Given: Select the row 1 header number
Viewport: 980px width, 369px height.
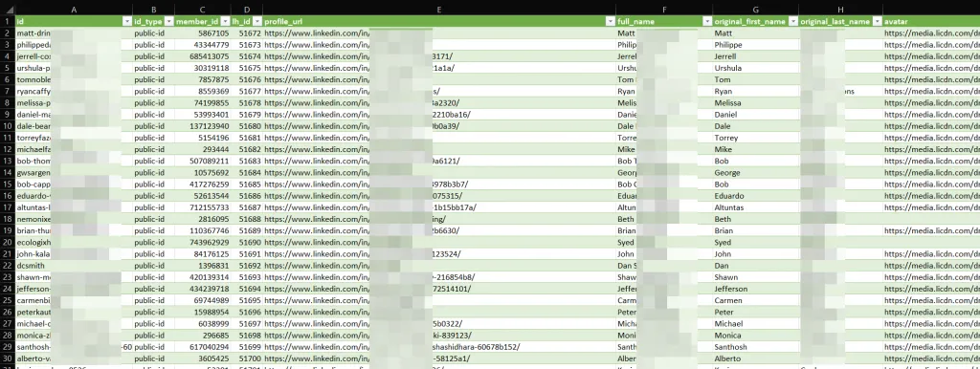Looking at the screenshot, I should [x=7, y=21].
